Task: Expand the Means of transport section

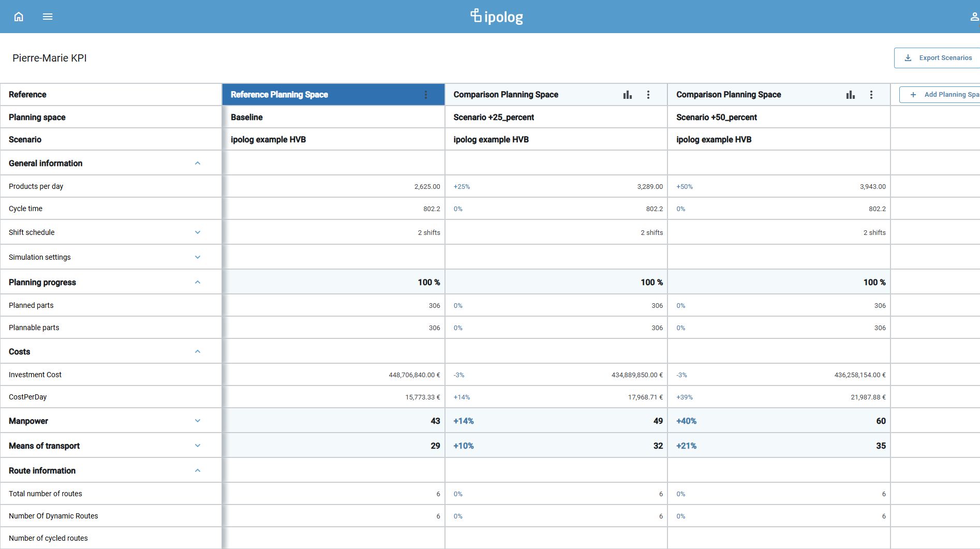Action: 197,446
